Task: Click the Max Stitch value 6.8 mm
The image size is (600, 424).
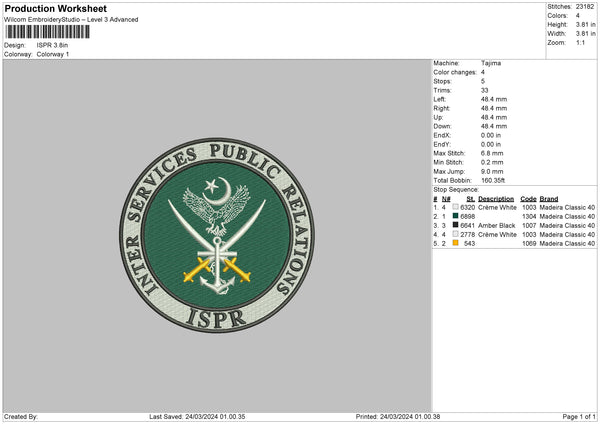Action: (492, 153)
